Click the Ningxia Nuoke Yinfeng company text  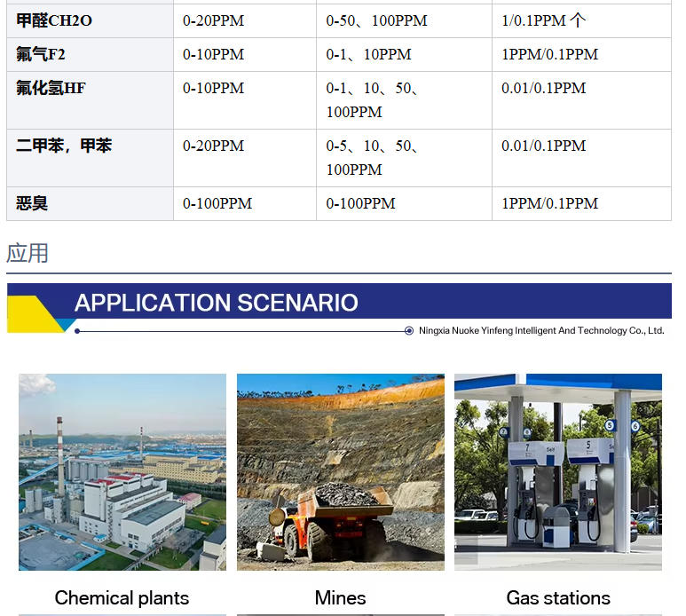(x=541, y=330)
